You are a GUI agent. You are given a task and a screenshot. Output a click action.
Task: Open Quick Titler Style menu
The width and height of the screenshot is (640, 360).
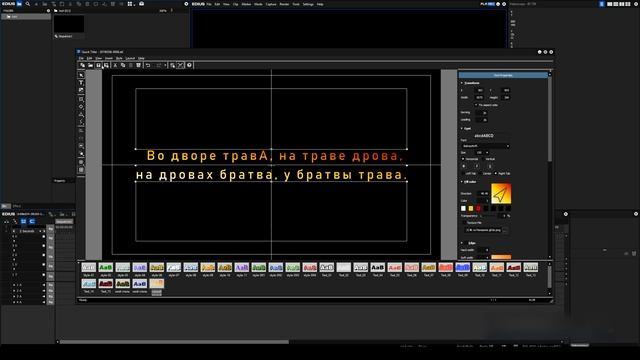119,58
